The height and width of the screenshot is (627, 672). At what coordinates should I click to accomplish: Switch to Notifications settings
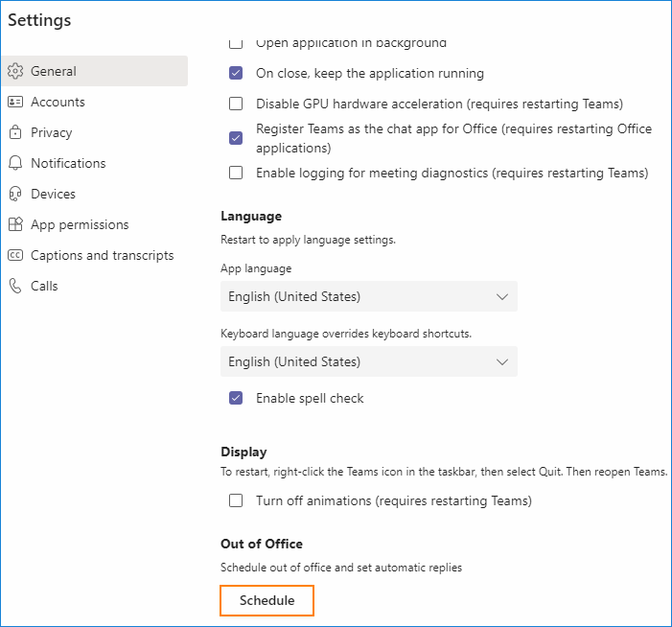[68, 163]
